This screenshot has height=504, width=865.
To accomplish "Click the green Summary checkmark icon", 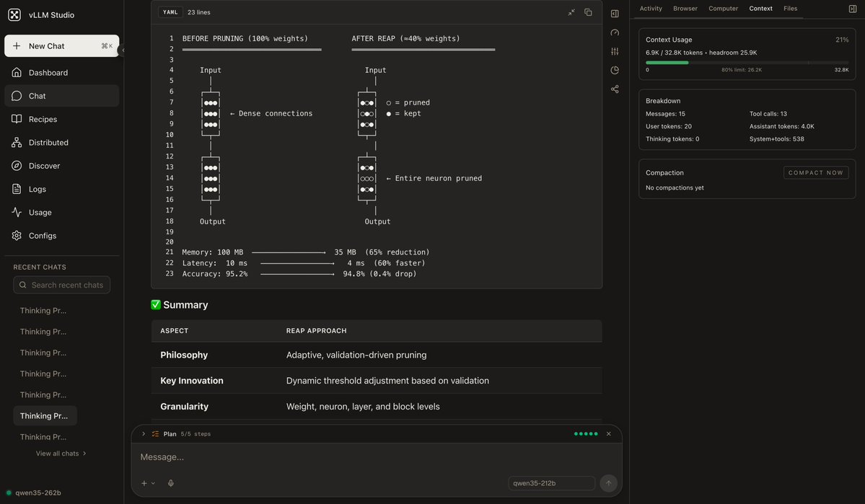I will [x=156, y=304].
